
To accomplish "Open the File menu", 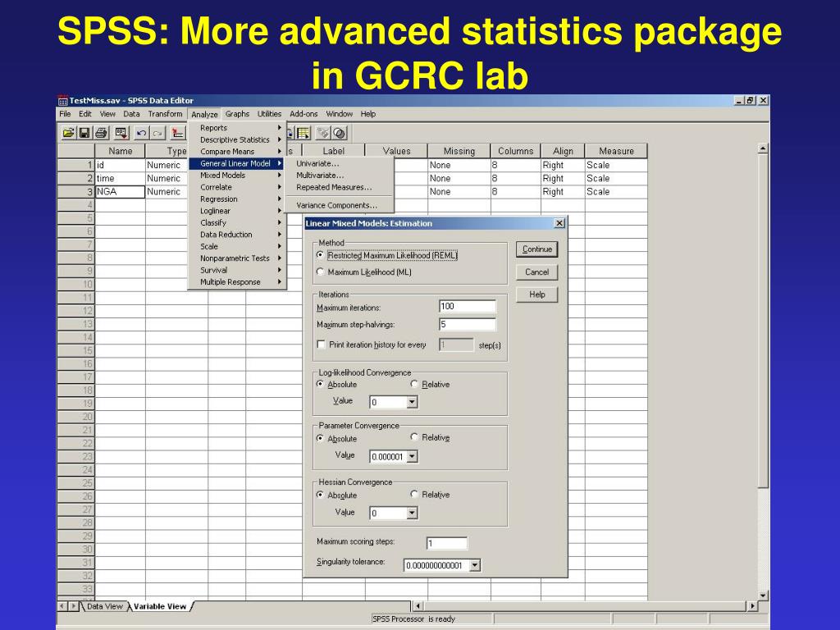I will click(66, 113).
